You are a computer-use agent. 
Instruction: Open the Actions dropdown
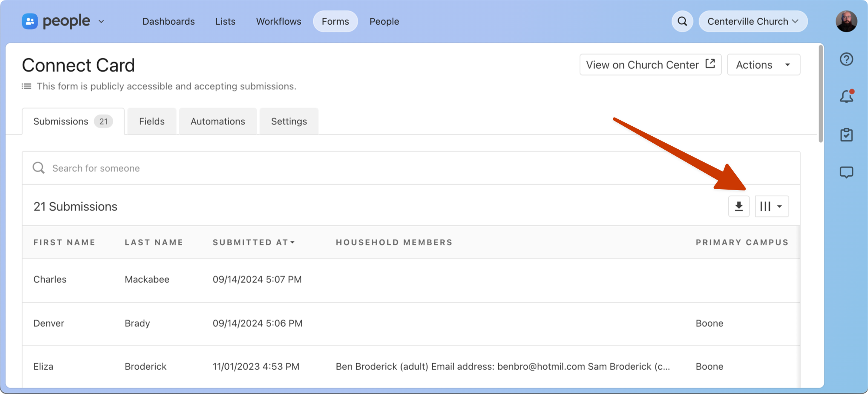pyautogui.click(x=763, y=64)
